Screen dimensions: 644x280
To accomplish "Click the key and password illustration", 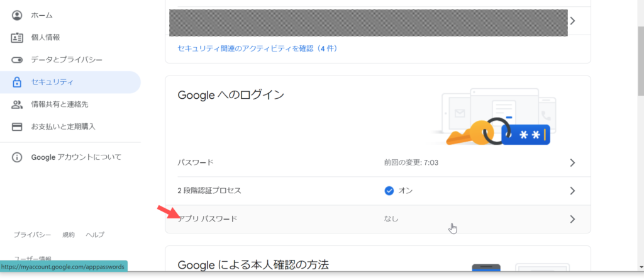I will [494, 117].
